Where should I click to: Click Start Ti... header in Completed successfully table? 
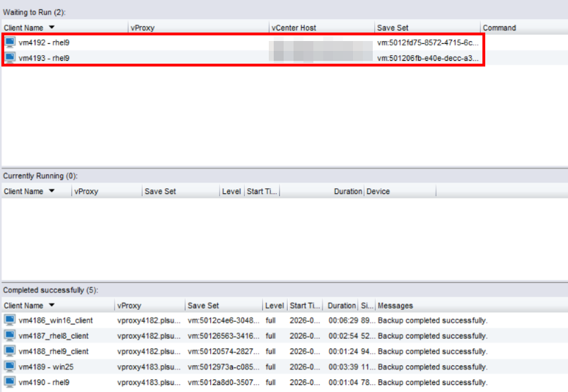pyautogui.click(x=305, y=306)
